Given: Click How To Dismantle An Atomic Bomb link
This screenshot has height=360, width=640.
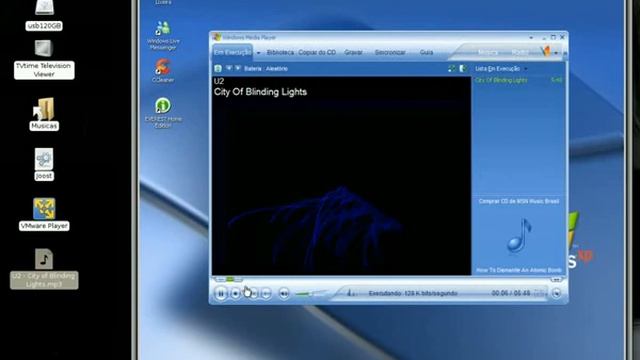Looking at the screenshot, I should point(519,270).
